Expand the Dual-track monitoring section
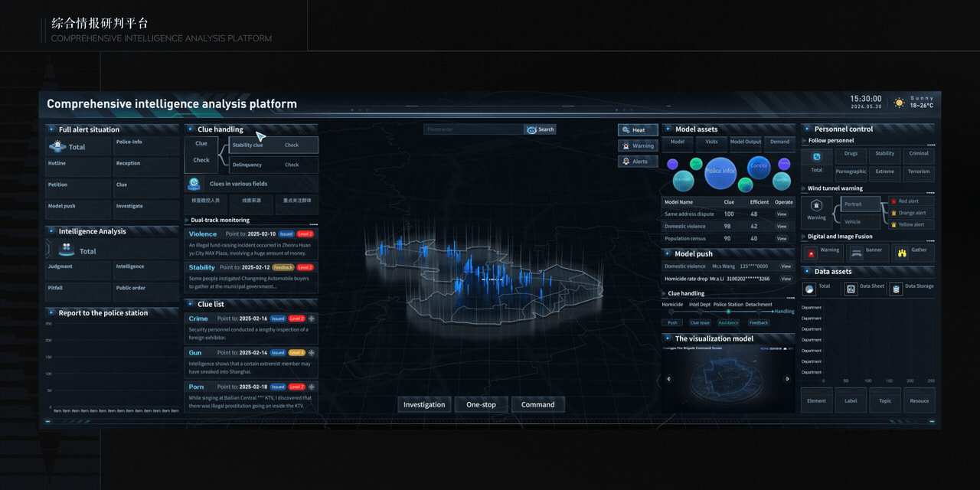 [187, 220]
